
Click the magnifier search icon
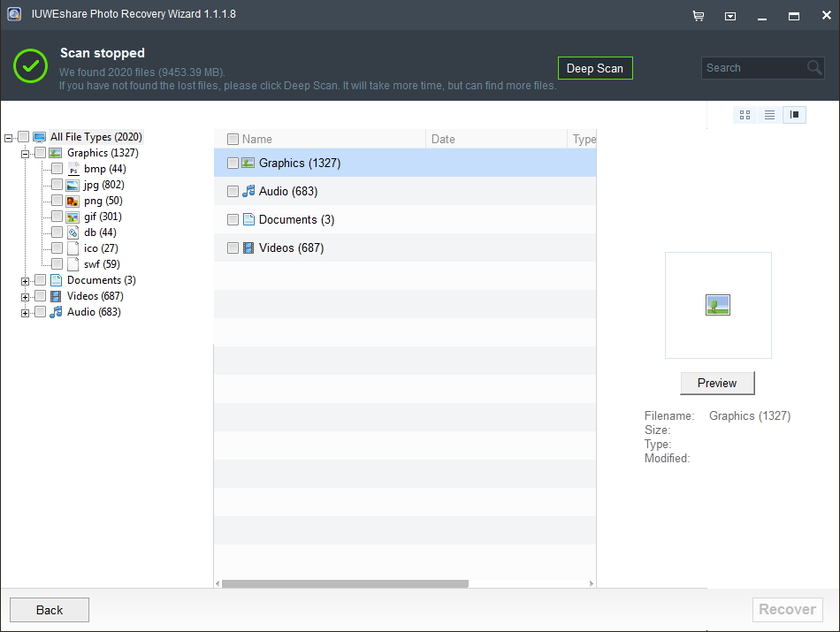pos(814,67)
